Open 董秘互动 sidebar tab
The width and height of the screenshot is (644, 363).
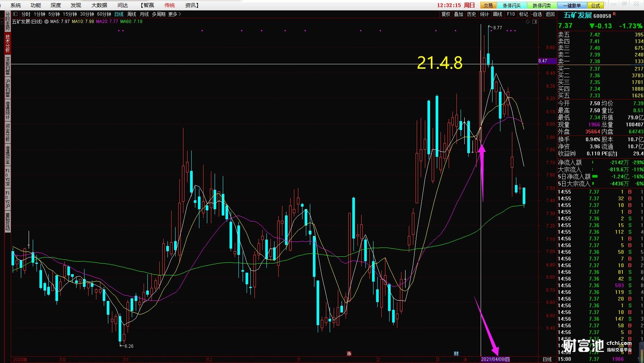[x=7, y=222]
